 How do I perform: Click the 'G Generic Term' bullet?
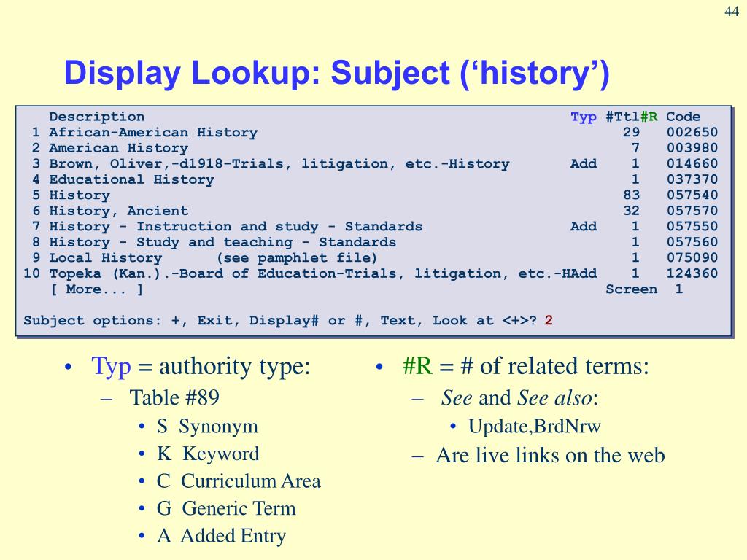coord(226,508)
